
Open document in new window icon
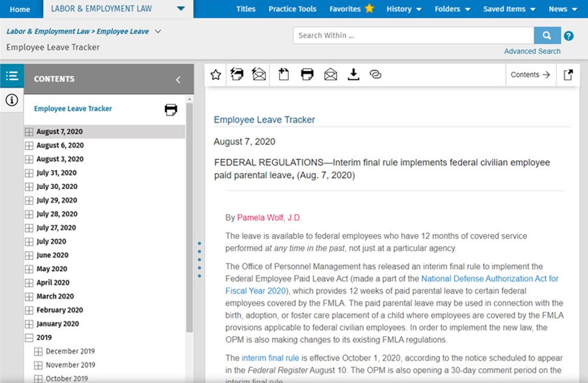(568, 74)
